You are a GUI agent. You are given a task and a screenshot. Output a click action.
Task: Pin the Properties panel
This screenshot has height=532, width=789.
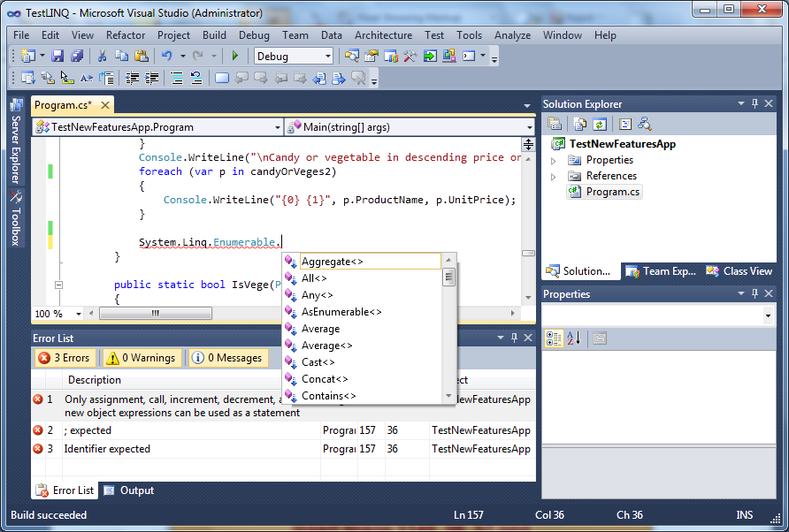[755, 293]
